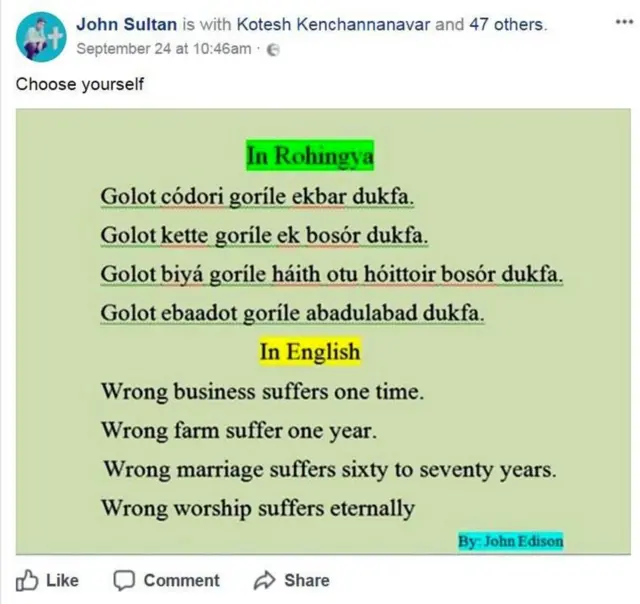Viewport: 640px width, 604px height.
Task: Click the "Wrong worship suffers eternally" line
Action: click(x=257, y=508)
